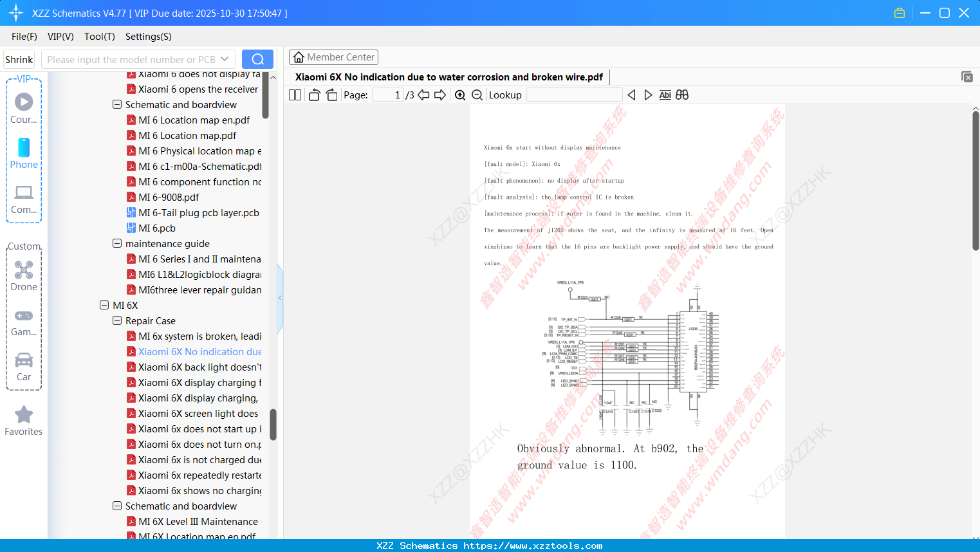Click the blue search button
This screenshot has height=552, width=980.
pyautogui.click(x=257, y=59)
